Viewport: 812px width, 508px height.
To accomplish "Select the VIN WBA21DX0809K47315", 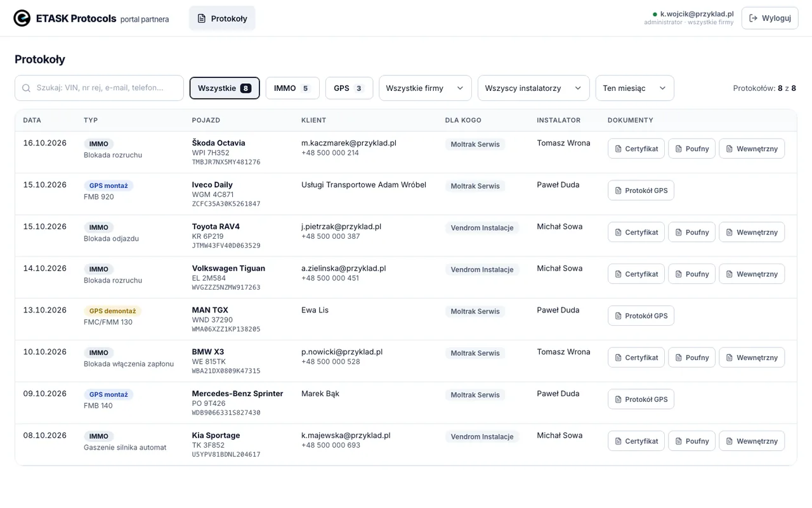I will point(226,371).
